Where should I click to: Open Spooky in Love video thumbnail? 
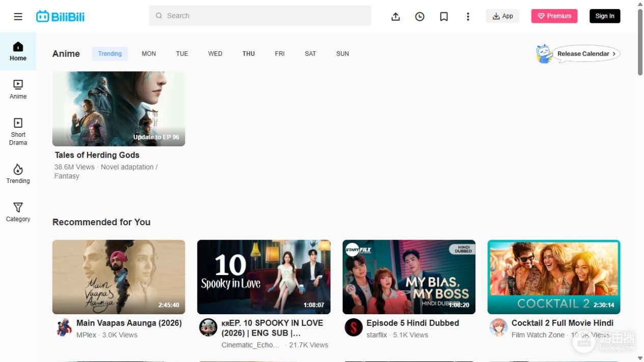pos(264,277)
